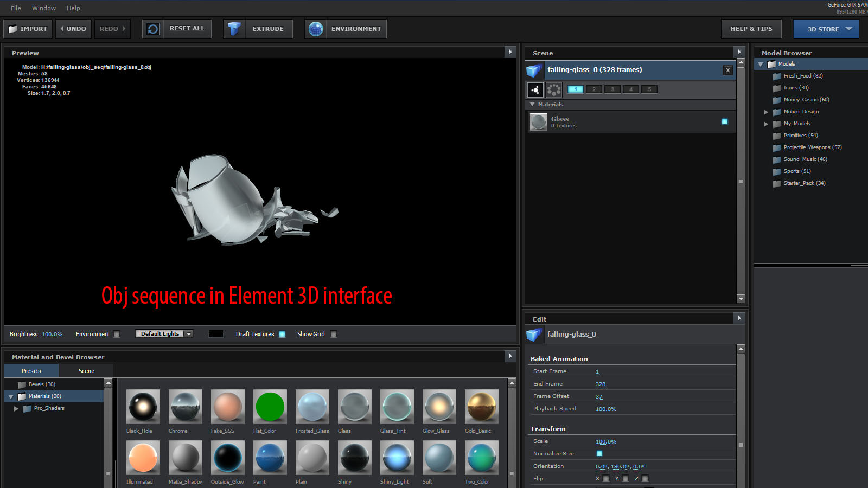
Task: Toggle Glass material visibility square
Action: (x=725, y=121)
